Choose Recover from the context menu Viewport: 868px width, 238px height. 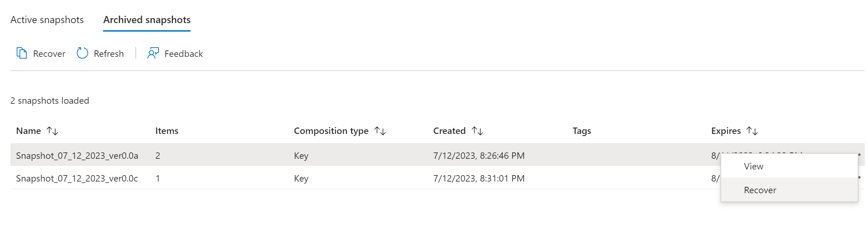click(x=760, y=190)
